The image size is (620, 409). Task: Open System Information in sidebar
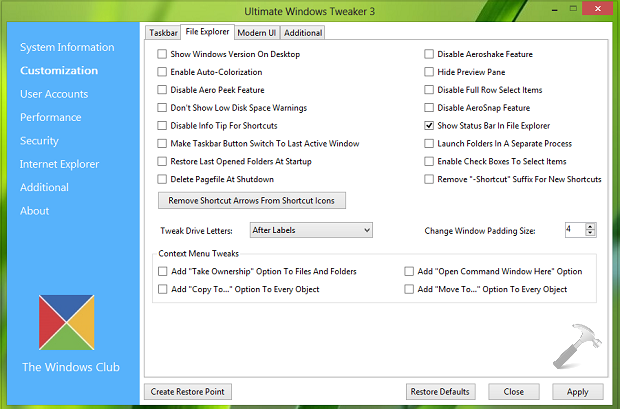click(67, 47)
